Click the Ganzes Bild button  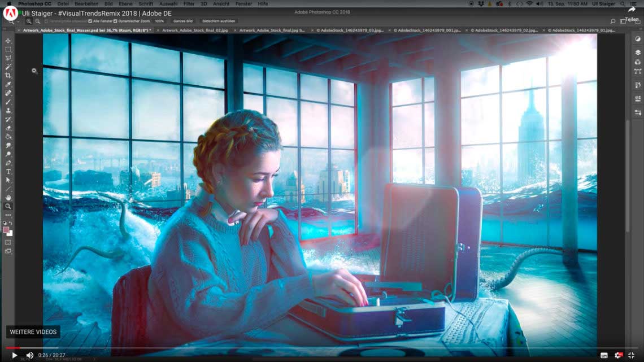click(183, 21)
